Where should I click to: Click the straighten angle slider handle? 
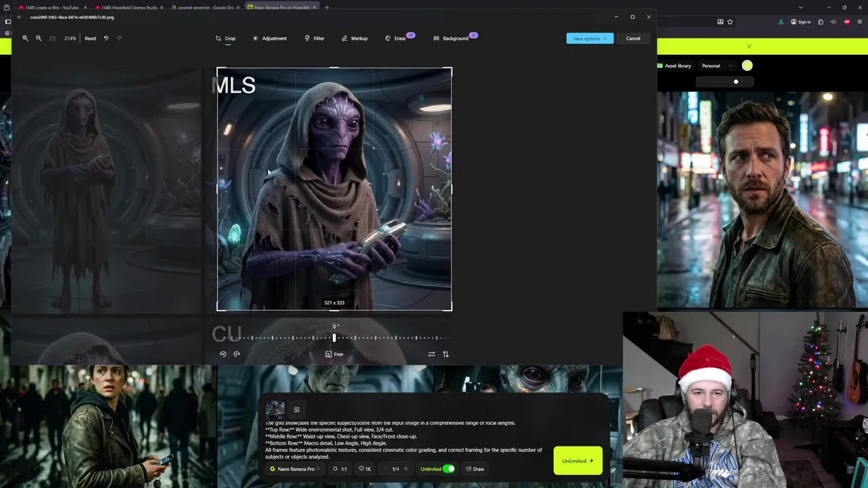[x=334, y=337]
